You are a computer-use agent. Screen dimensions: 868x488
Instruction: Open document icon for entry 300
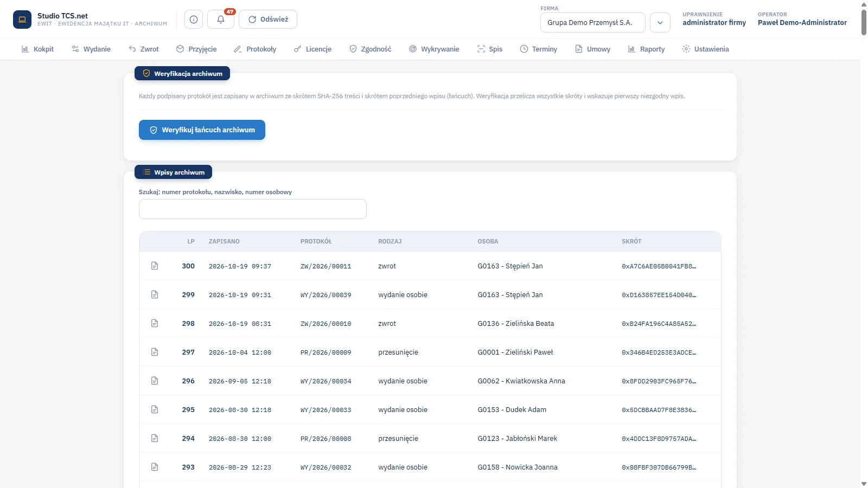[x=155, y=266]
